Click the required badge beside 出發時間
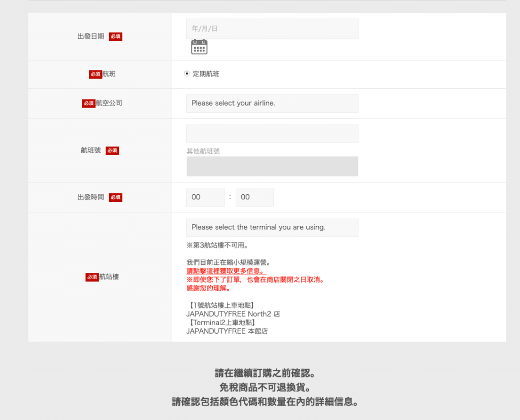Viewport: 520px width, 420px height. coord(115,197)
